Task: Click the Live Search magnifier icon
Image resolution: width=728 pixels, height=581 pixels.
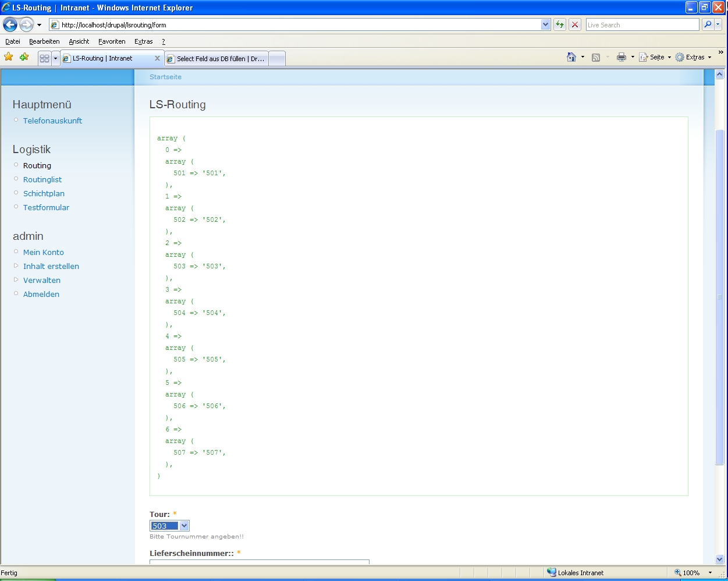Action: click(x=708, y=24)
